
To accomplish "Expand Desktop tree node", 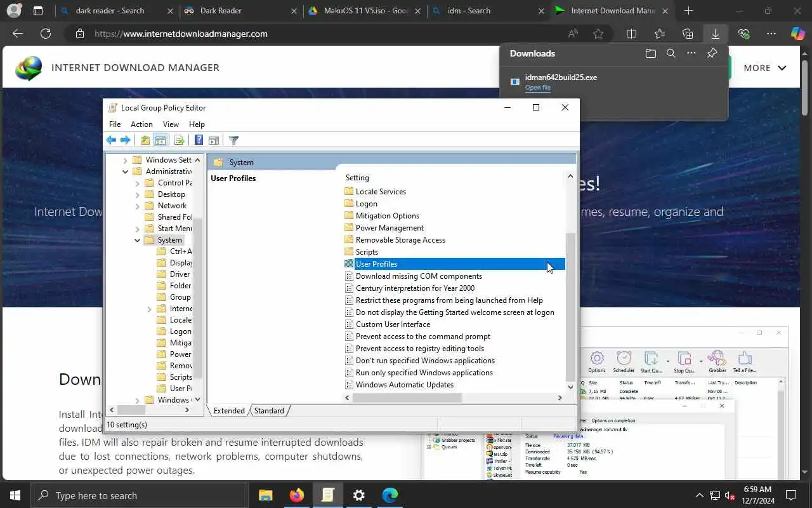I will (138, 194).
